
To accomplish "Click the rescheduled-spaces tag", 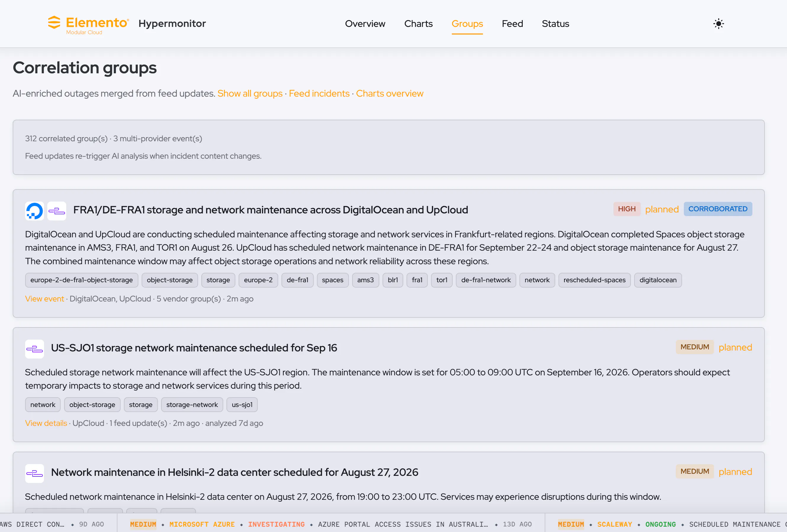I will [594, 280].
